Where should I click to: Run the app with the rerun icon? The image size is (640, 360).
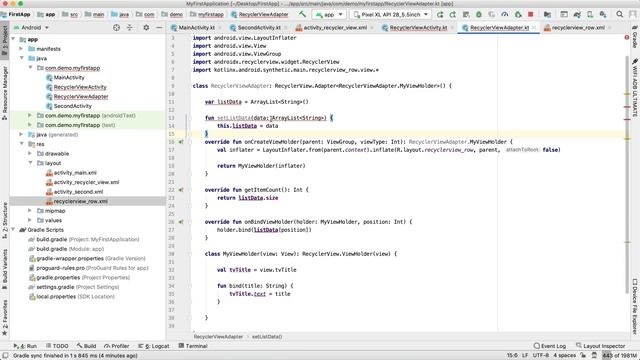coord(440,14)
